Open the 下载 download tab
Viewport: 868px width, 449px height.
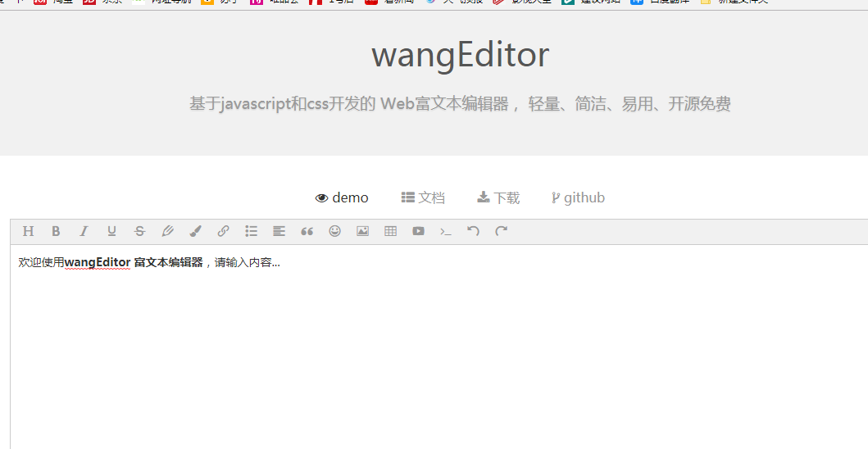(498, 197)
